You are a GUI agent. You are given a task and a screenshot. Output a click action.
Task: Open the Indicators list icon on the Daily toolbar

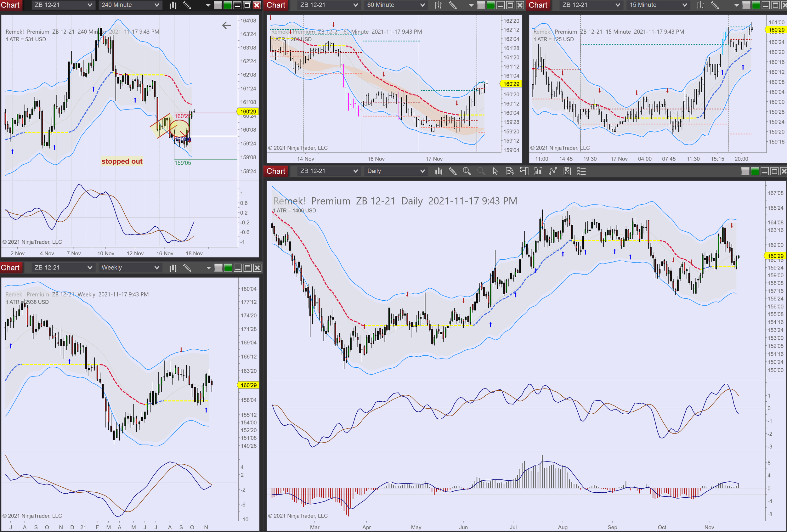[x=581, y=171]
